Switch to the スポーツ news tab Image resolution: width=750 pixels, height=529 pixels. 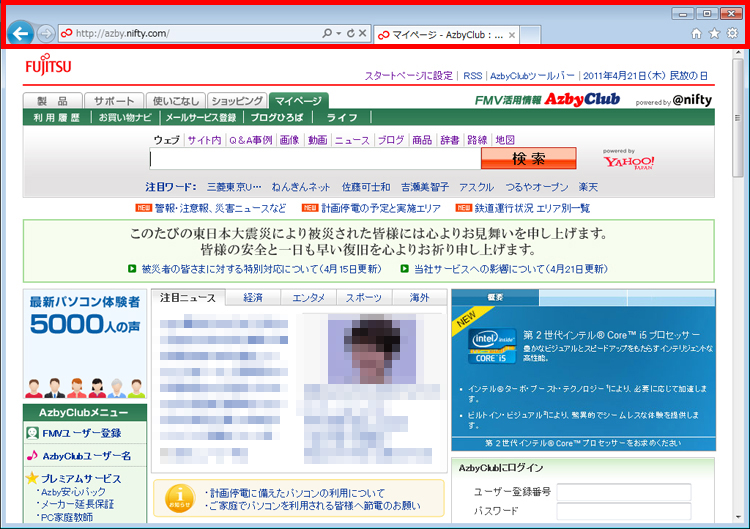click(364, 298)
